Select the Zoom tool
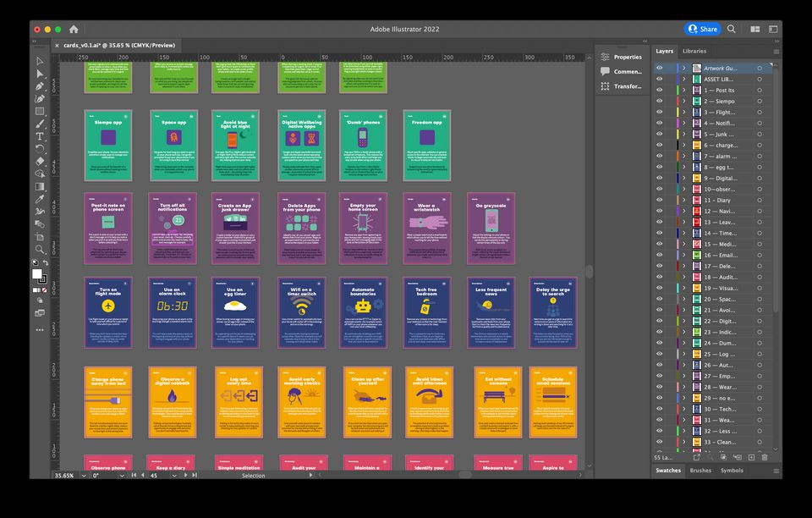The image size is (812, 518). (40, 249)
